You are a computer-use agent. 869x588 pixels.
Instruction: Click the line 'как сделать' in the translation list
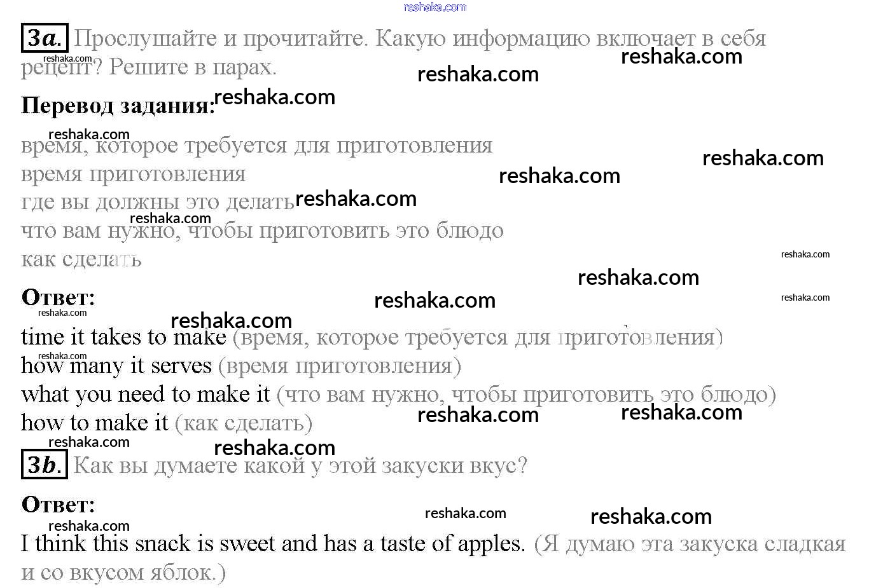coord(81,259)
